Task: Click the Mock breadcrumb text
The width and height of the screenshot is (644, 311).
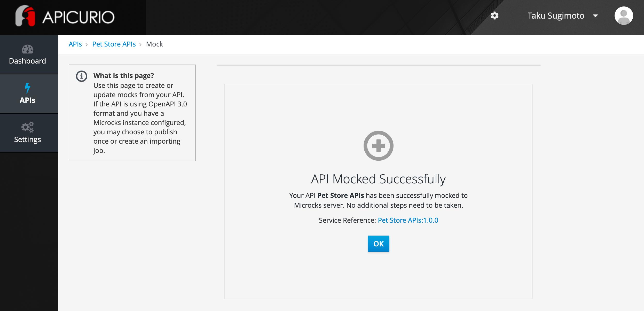Action: 154,44
